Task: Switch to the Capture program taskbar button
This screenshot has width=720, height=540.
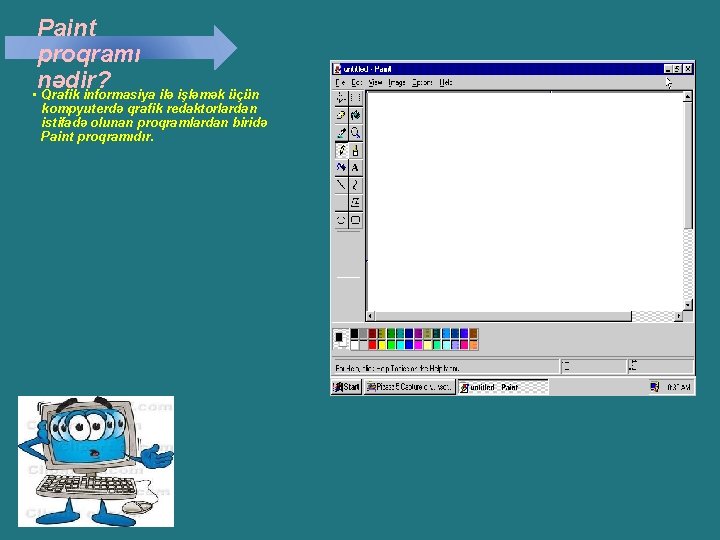Action: 410,387
